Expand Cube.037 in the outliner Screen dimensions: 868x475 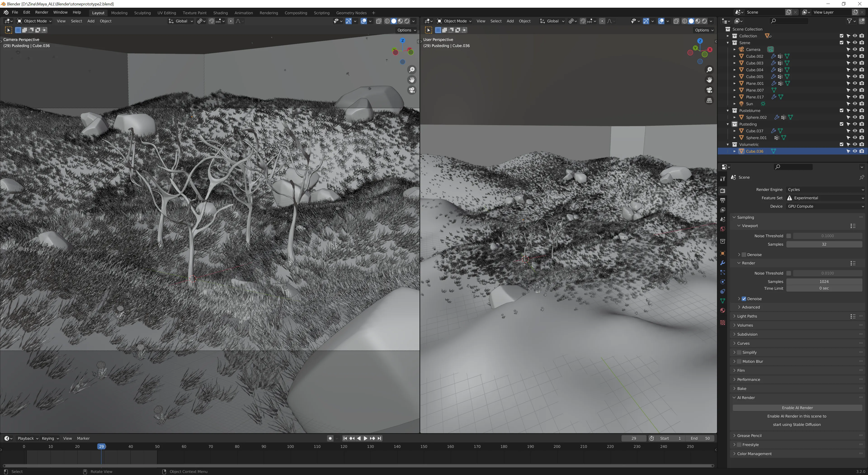[735, 131]
